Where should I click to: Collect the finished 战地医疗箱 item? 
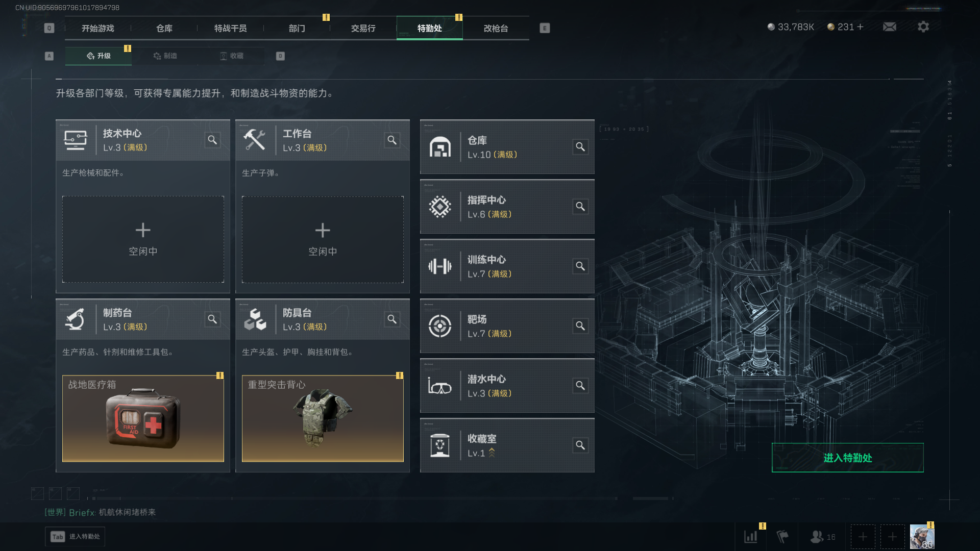143,418
